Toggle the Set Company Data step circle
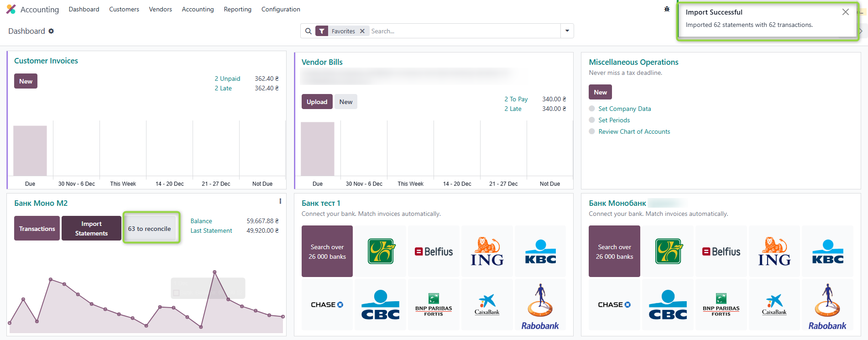This screenshot has width=868, height=340. [x=592, y=109]
